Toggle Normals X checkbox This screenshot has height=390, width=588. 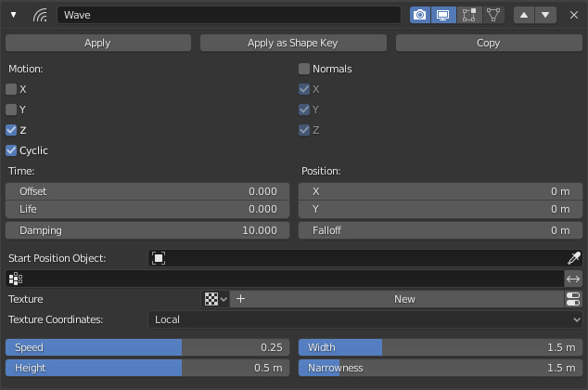tap(304, 89)
